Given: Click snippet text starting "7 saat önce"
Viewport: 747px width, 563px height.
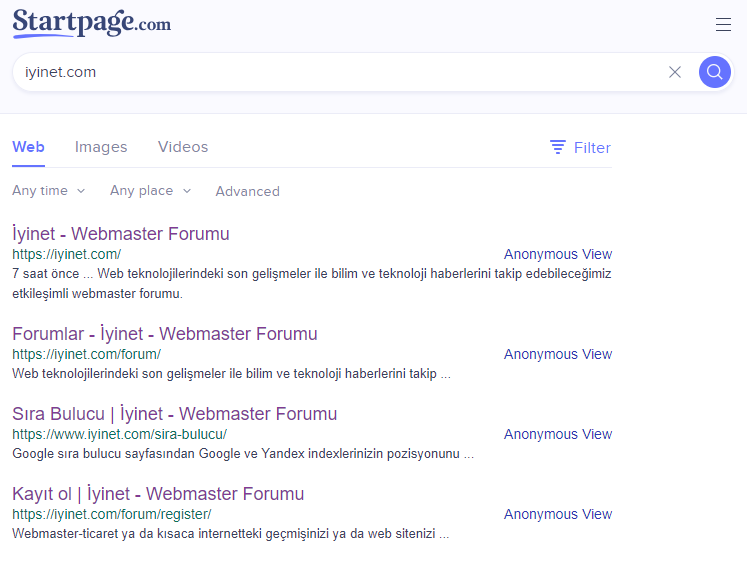Looking at the screenshot, I should click(312, 283).
